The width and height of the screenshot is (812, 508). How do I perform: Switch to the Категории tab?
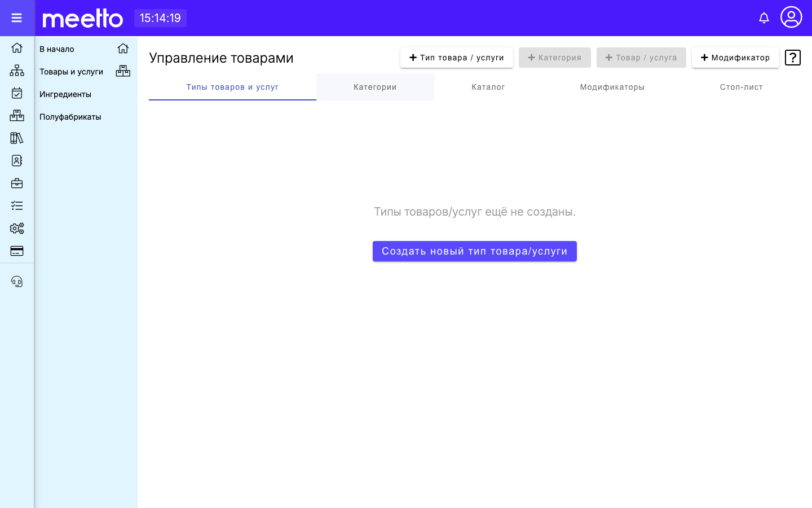pyautogui.click(x=375, y=87)
